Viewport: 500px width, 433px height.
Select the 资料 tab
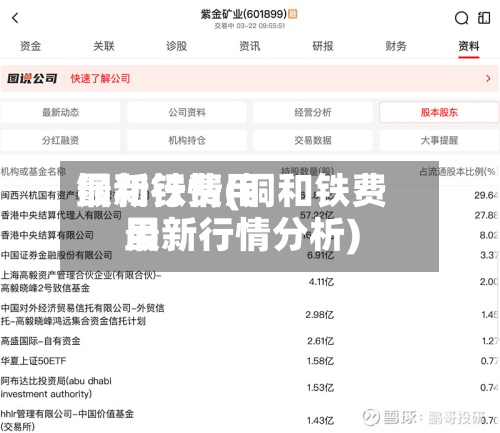[469, 46]
